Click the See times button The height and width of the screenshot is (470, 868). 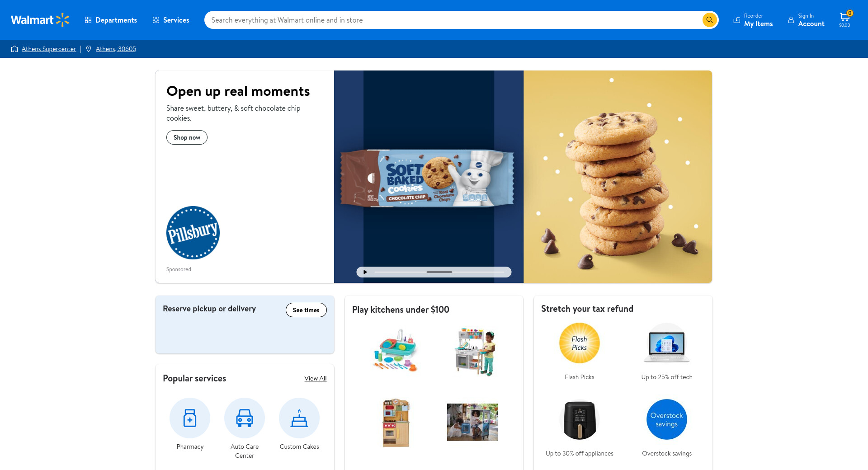coord(306,310)
